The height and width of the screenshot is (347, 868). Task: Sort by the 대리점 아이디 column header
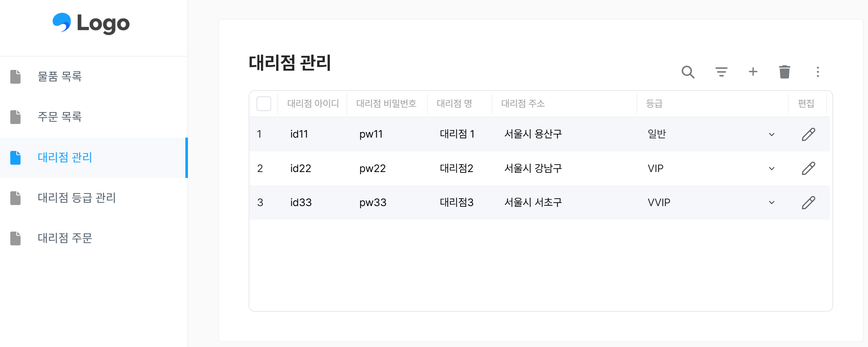[314, 104]
